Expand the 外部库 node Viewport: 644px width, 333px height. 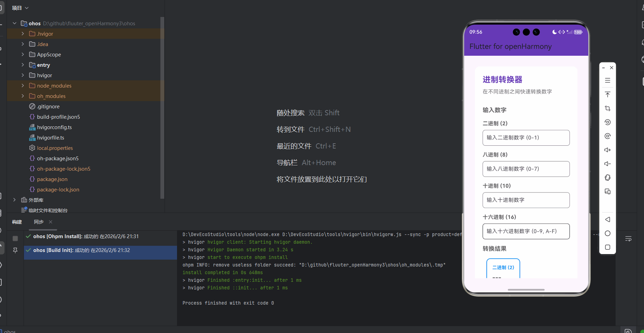[15, 200]
